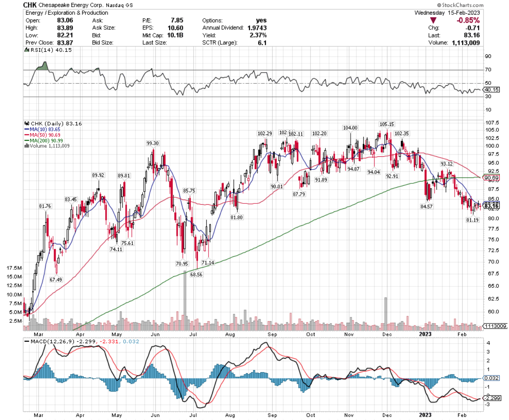Click the Options value yes
509x420 pixels.
[x=261, y=20]
